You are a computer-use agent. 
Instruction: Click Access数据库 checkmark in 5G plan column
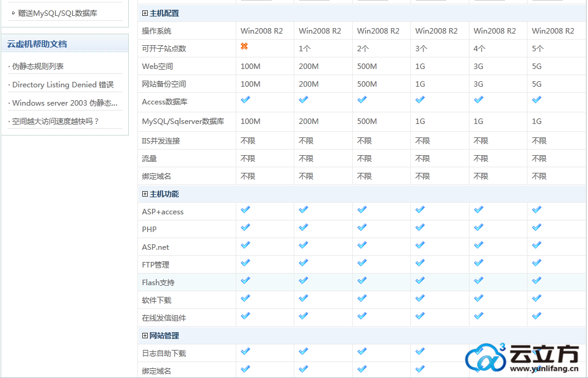537,100
